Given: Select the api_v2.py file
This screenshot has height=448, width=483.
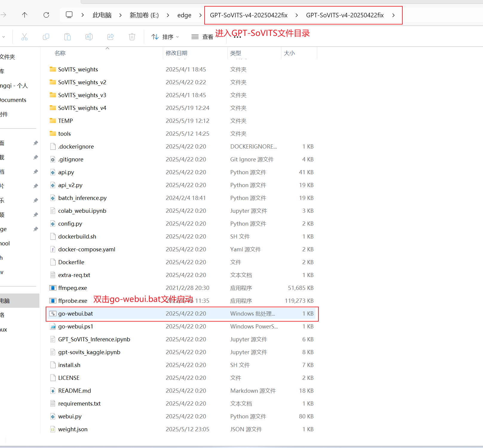Looking at the screenshot, I should point(70,185).
